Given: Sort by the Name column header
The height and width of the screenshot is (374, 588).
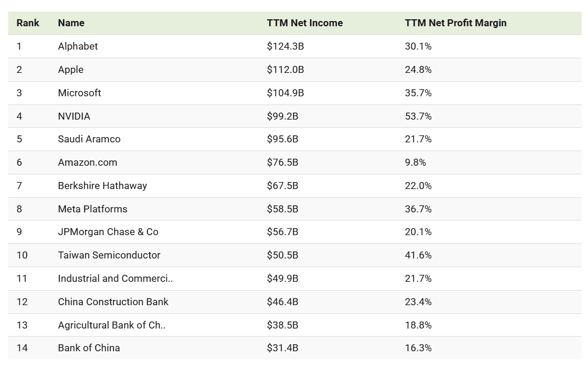Looking at the screenshot, I should pyautogui.click(x=71, y=23).
